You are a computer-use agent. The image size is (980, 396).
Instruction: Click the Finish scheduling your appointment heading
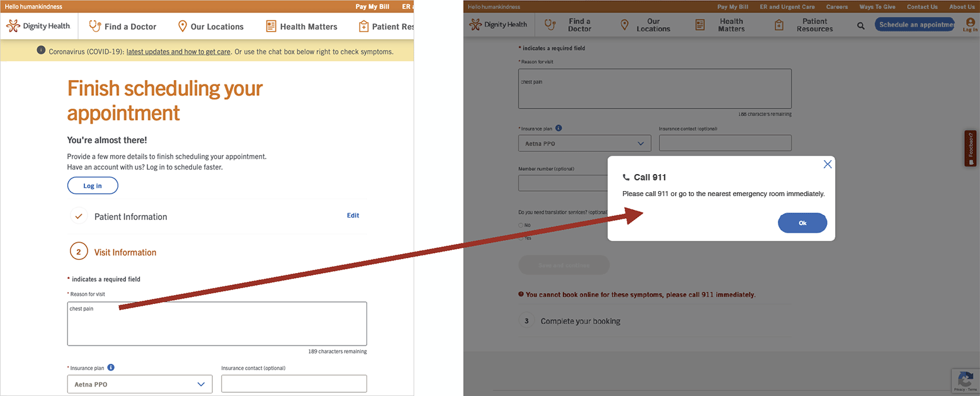click(x=165, y=100)
